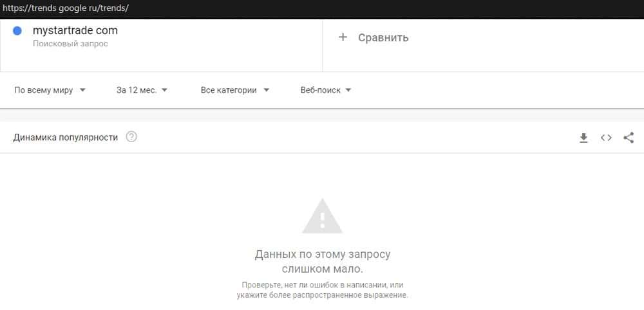
Task: Open the Все категории dropdown
Action: (235, 90)
